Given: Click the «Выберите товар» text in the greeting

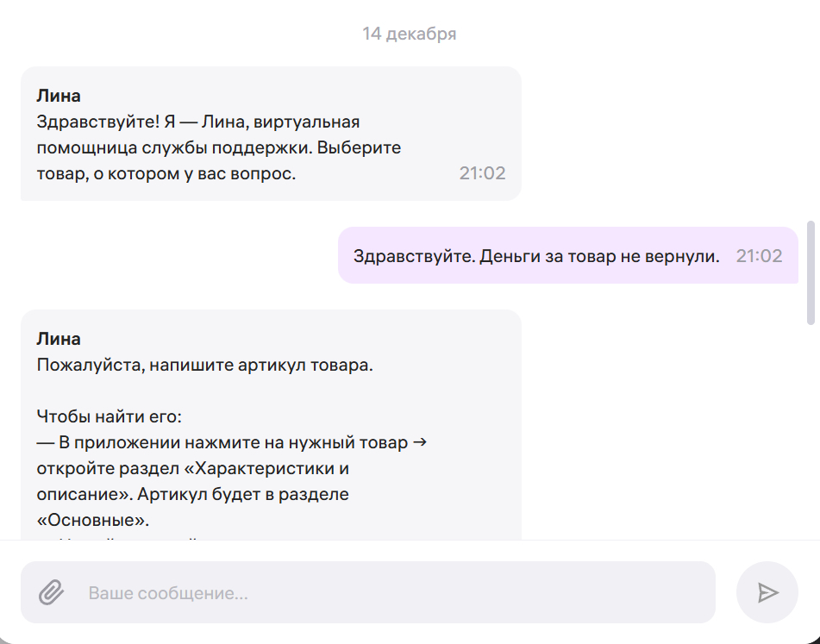Looking at the screenshot, I should click(362, 147).
